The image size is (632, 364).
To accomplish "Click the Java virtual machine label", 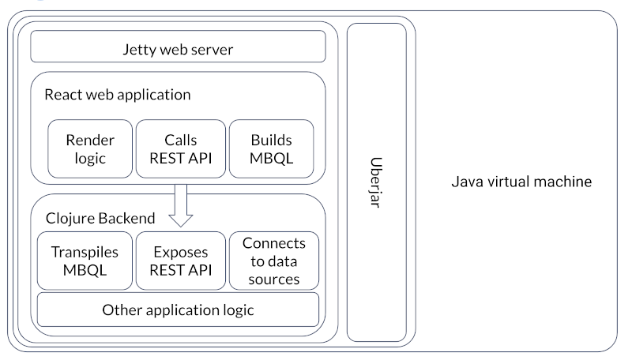I will [521, 182].
